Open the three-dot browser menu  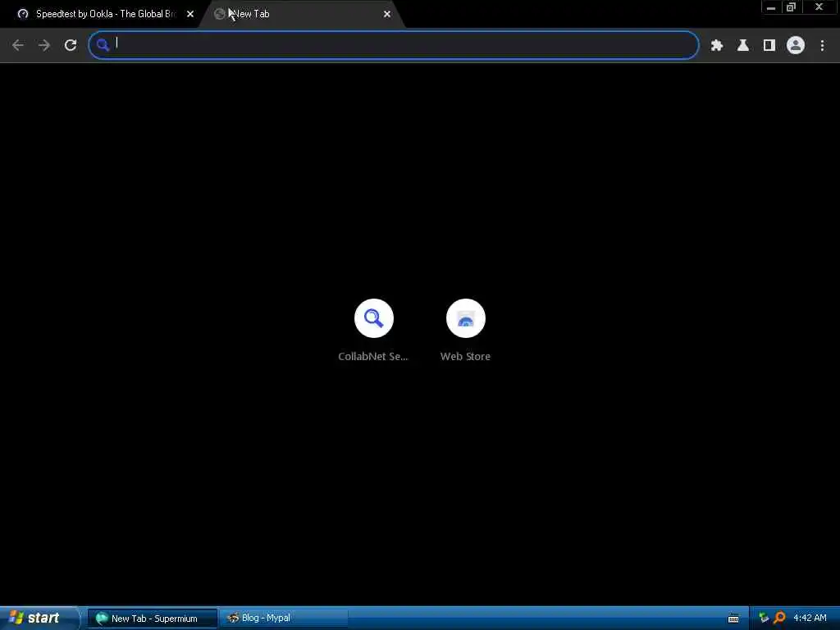click(x=822, y=46)
